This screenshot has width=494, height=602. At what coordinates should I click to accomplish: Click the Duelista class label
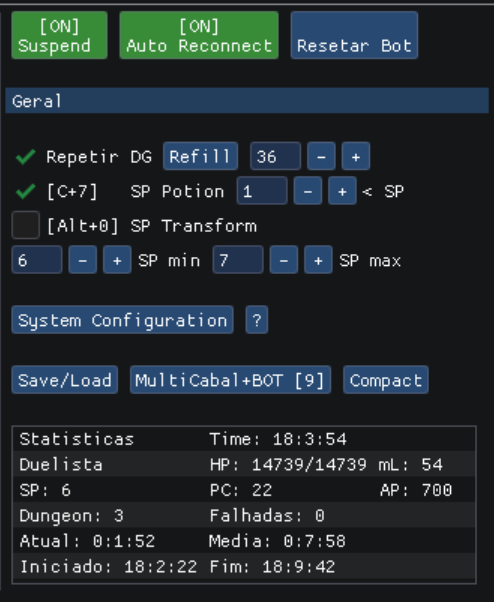tap(61, 465)
